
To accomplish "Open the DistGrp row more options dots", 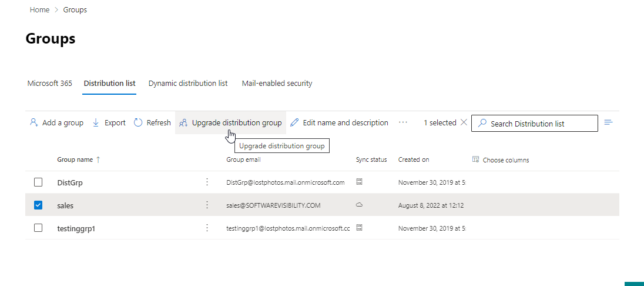I will 207,182.
